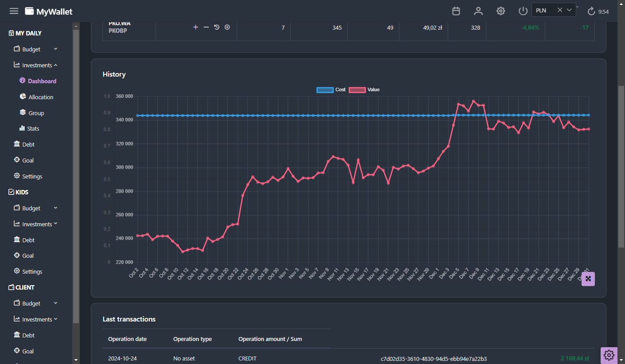
Task: Click the session refresh timer icon
Action: click(591, 12)
